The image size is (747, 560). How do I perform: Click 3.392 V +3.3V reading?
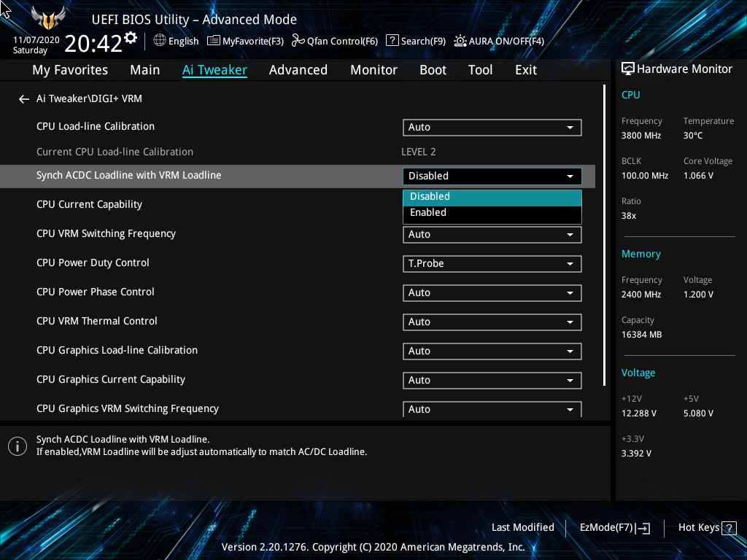click(636, 454)
